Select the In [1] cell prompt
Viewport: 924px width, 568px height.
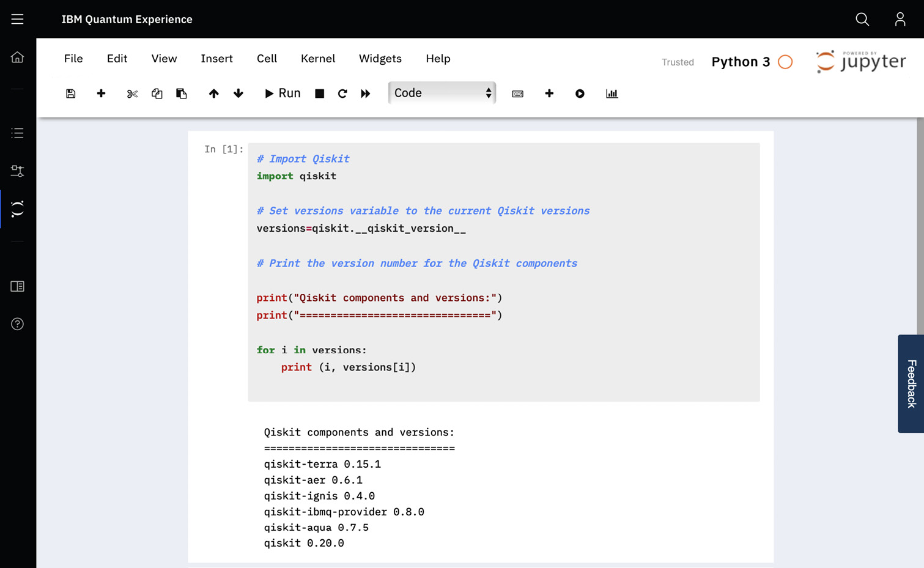224,149
